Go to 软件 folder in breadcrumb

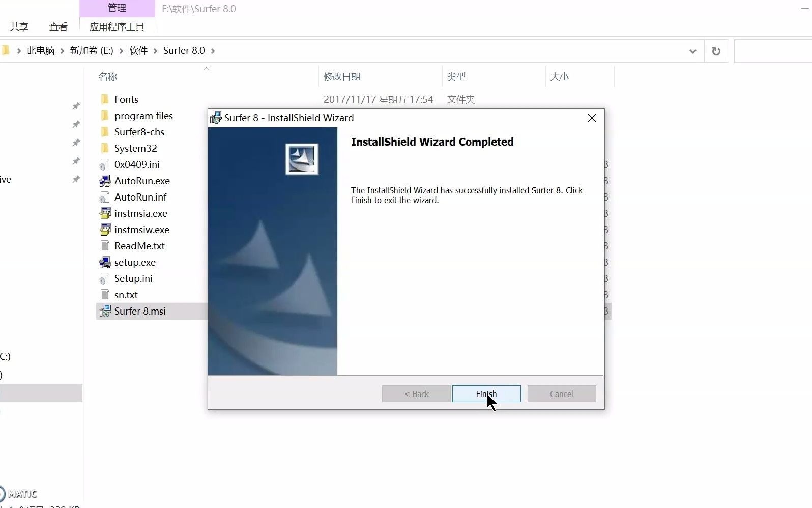[138, 51]
